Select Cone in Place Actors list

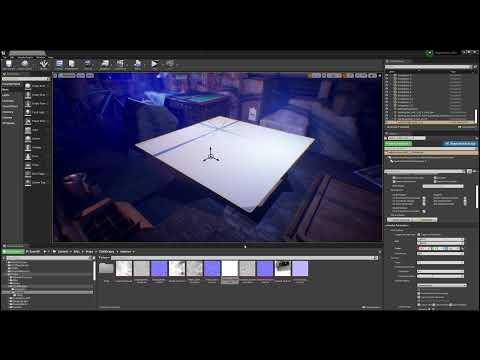(37, 156)
